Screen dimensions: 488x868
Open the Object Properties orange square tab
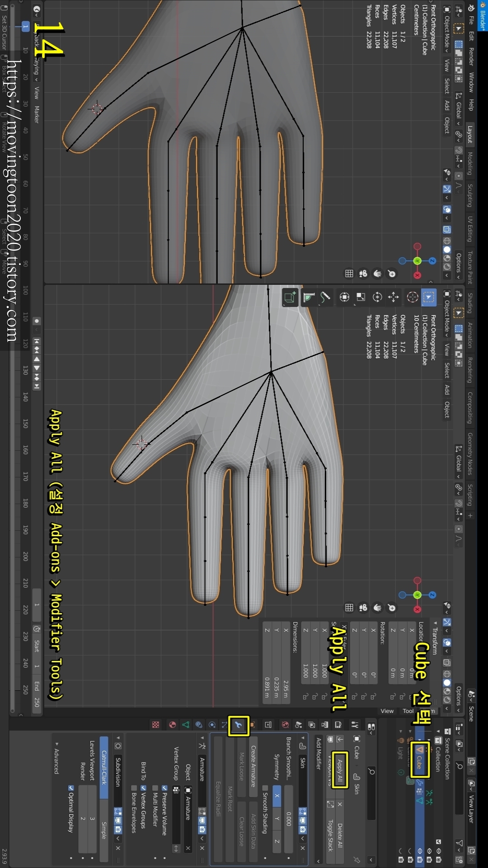coord(252,725)
